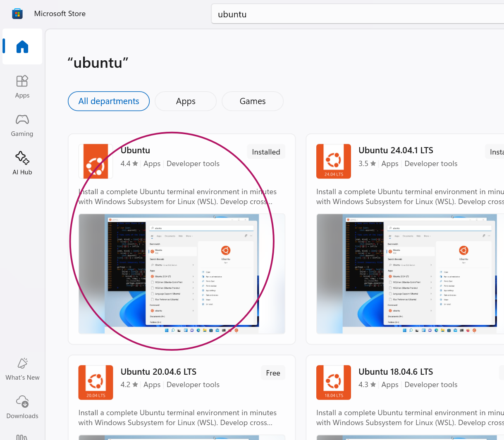The image size is (504, 440).
Task: Go to the Gaming section
Action: coord(22,125)
